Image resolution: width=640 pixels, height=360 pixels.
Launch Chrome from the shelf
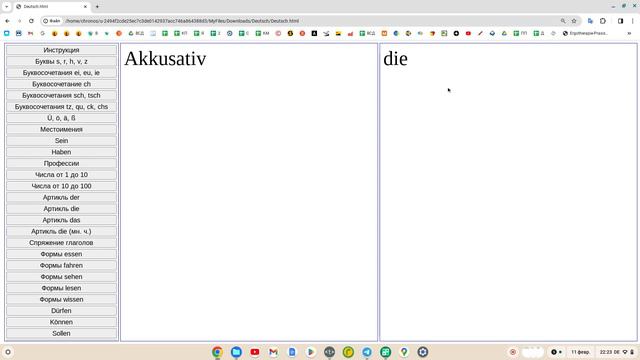pyautogui.click(x=218, y=352)
